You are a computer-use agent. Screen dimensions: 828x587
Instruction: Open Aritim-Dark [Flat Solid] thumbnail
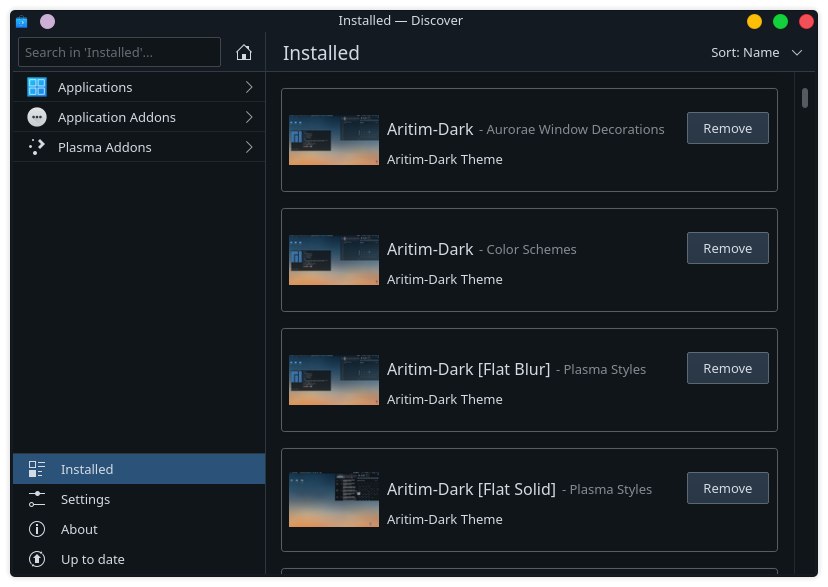tap(334, 499)
